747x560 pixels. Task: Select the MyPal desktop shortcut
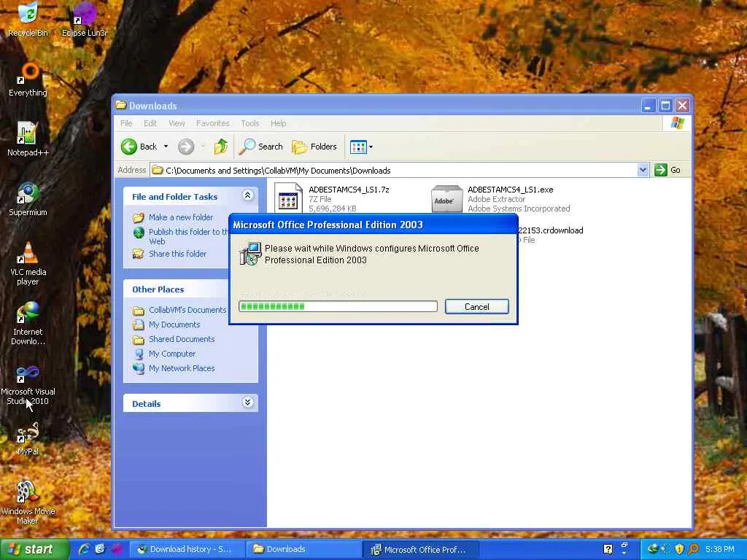tap(28, 439)
